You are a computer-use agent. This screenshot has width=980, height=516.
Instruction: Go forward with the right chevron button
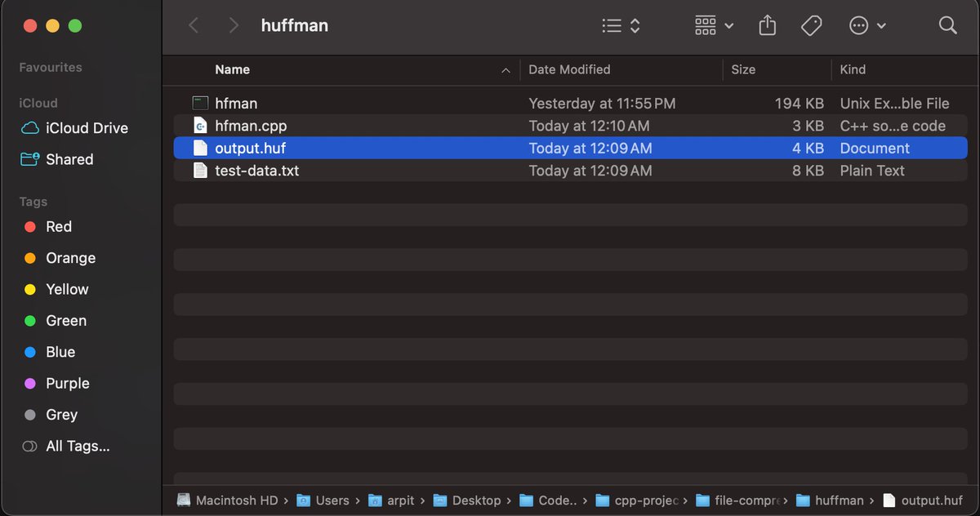point(234,25)
